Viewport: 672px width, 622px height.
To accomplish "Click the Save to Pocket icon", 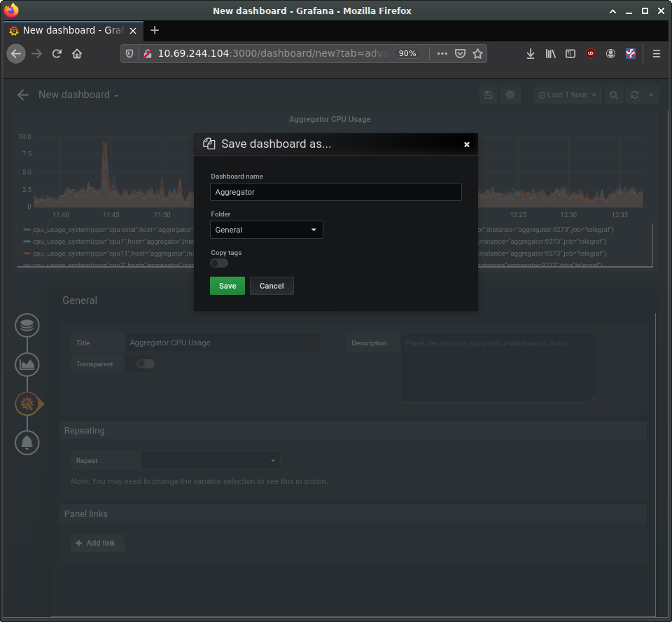I will [461, 54].
